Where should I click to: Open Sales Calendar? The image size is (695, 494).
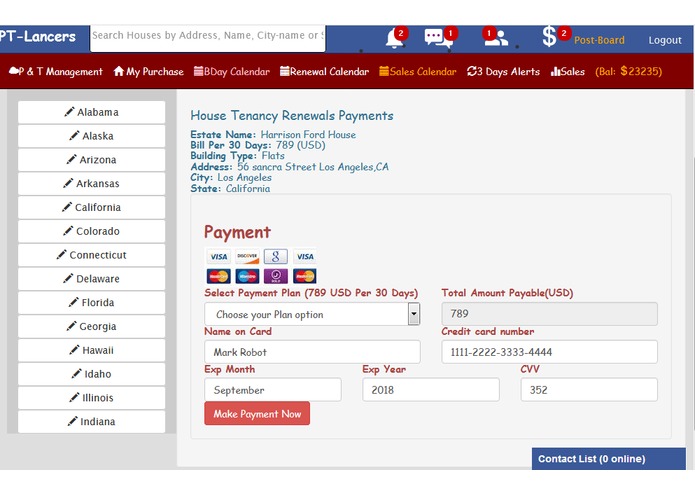click(x=418, y=71)
